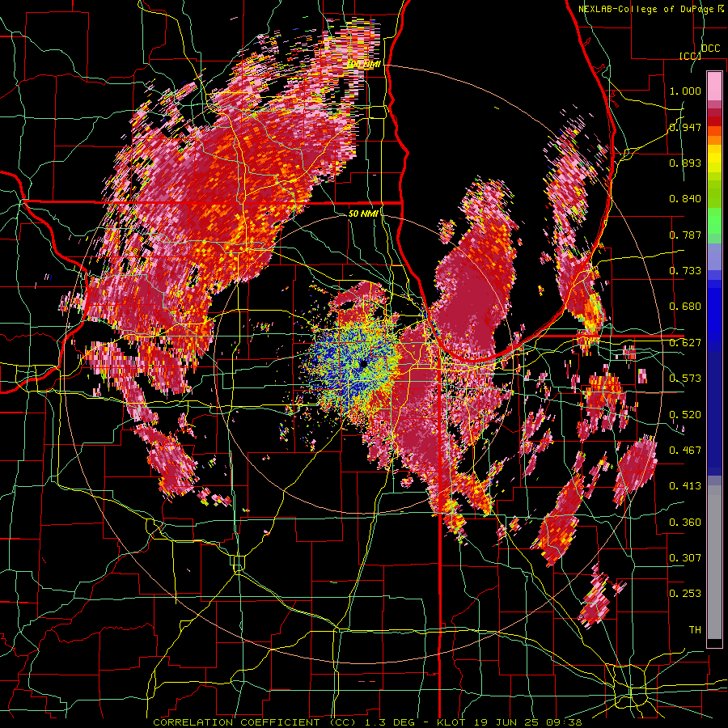This screenshot has width=728, height=728.
Task: Click the DCC label above the legend
Action: tap(710, 49)
